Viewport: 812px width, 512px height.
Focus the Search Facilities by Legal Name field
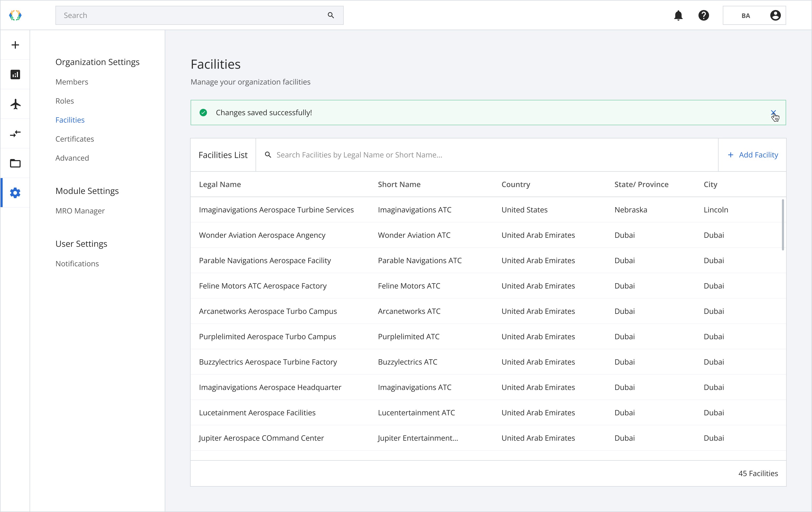487,155
